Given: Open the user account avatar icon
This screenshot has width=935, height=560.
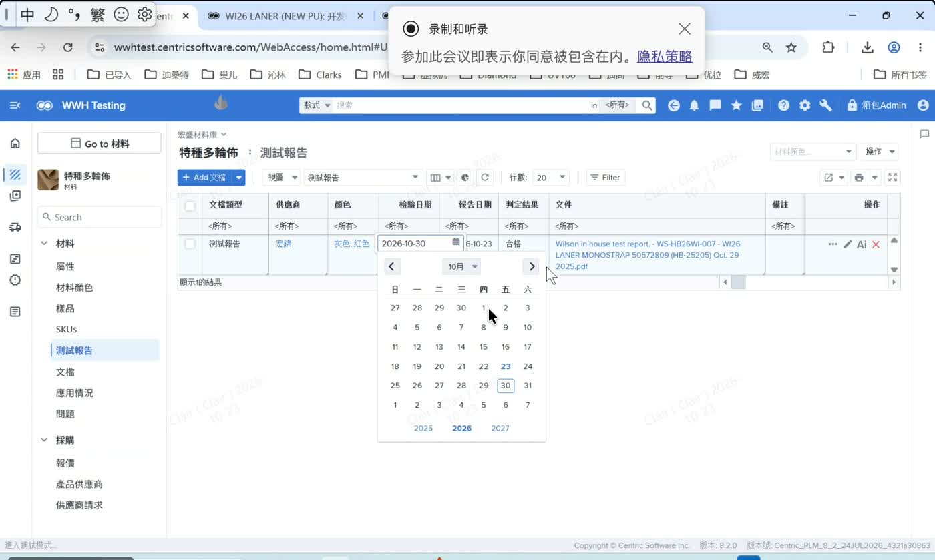Looking at the screenshot, I should point(923,105).
